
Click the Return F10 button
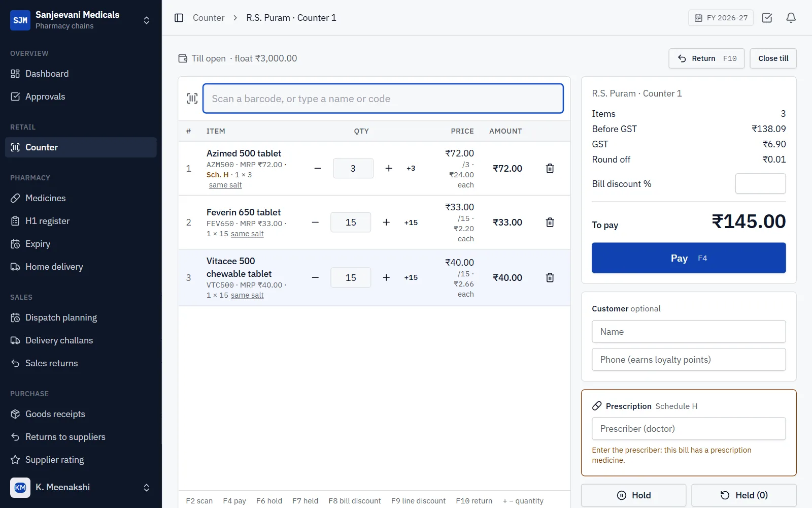(706, 58)
